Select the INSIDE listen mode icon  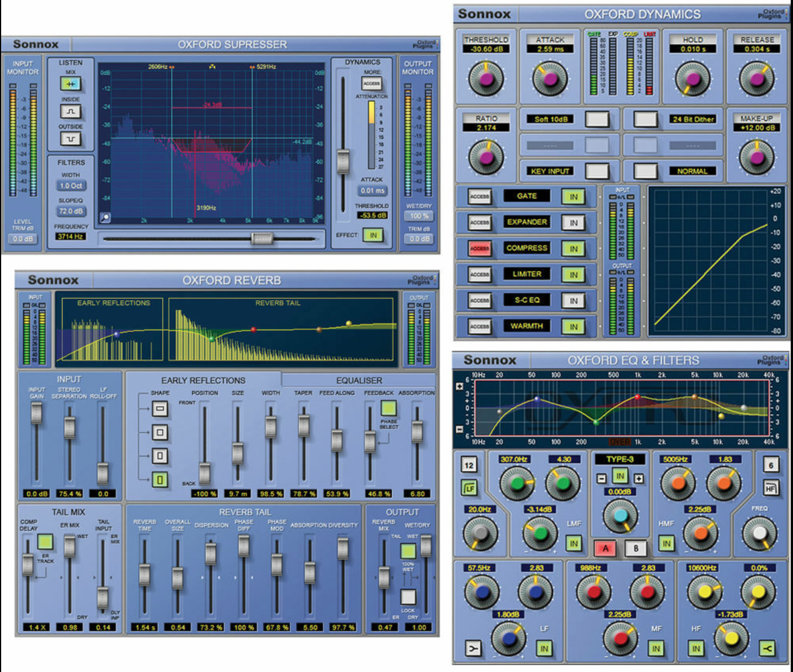click(71, 111)
